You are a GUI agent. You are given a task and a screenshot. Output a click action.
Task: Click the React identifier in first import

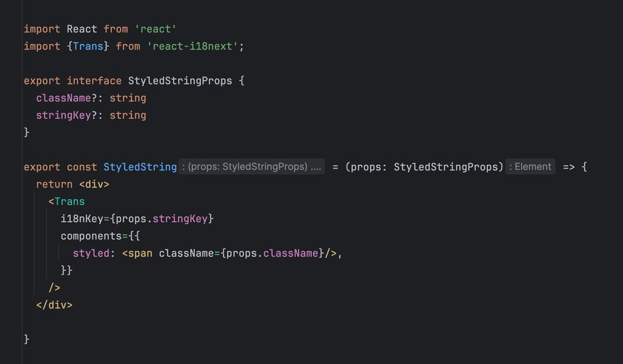click(82, 29)
